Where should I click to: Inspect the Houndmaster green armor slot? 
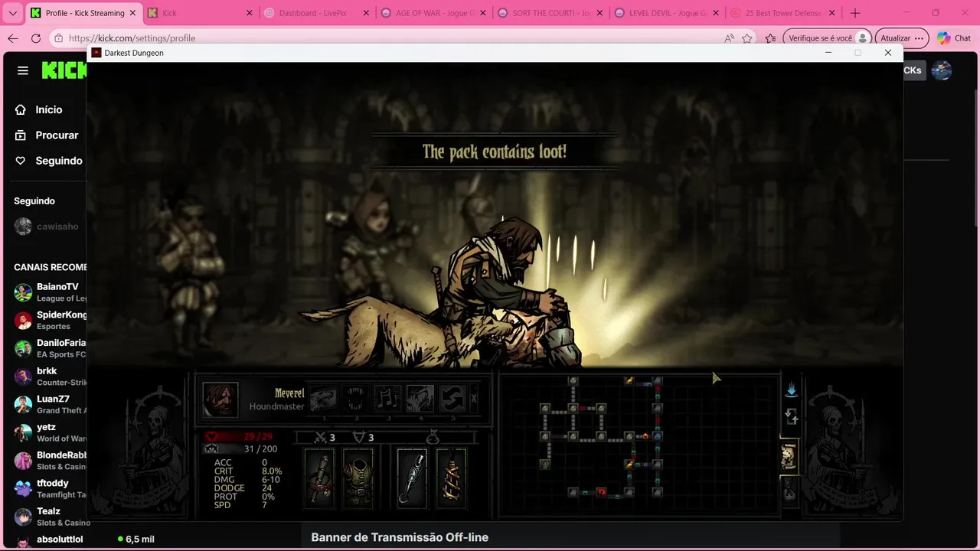(358, 478)
